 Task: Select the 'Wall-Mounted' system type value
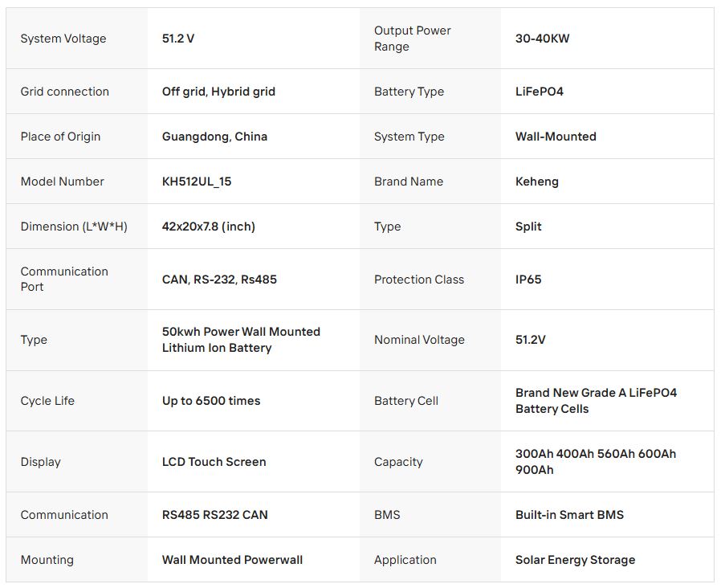[556, 137]
